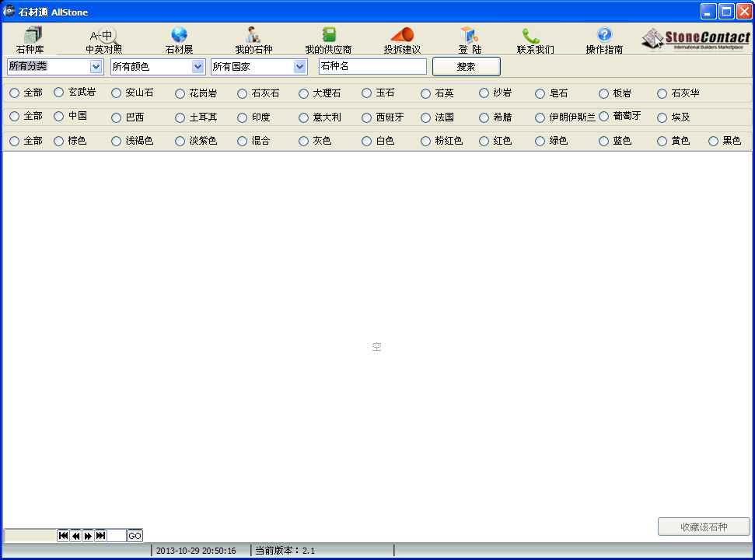
Task: Open the 中英对照 translation icon
Action: point(103,35)
